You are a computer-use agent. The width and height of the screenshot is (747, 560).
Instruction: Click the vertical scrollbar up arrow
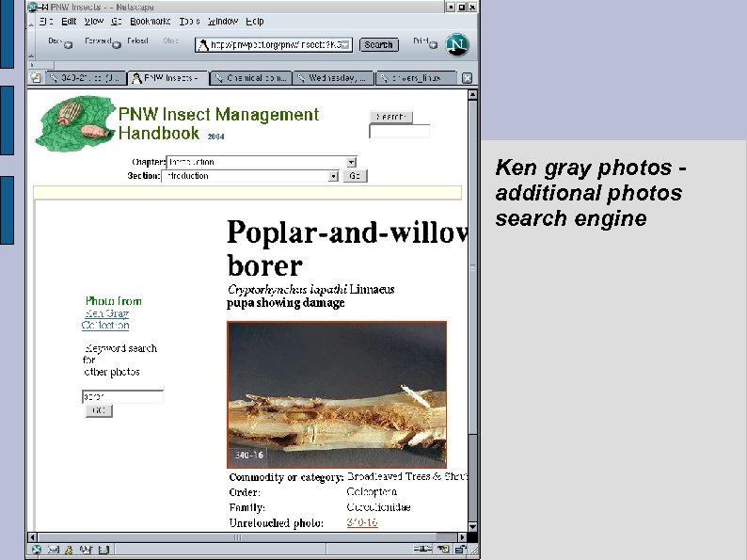click(472, 95)
